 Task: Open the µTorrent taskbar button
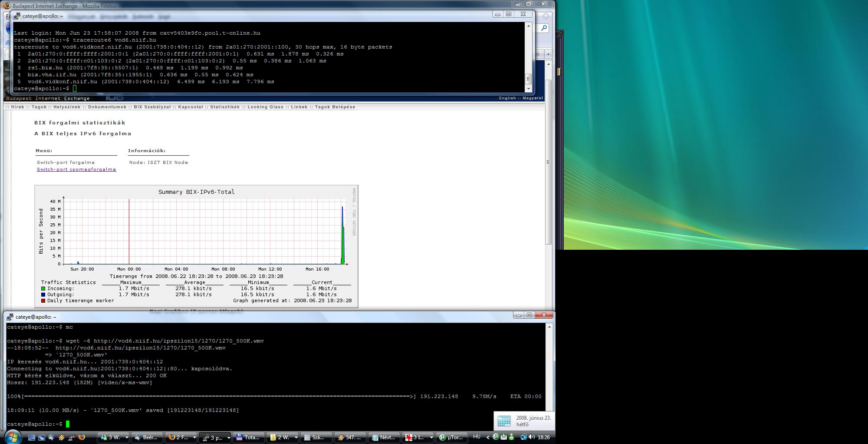pyautogui.click(x=451, y=437)
